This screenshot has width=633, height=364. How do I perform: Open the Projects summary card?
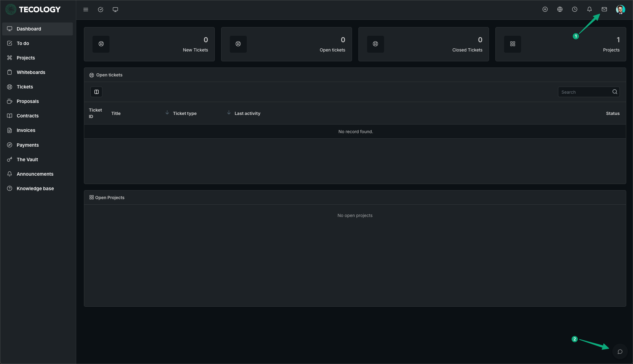(561, 44)
